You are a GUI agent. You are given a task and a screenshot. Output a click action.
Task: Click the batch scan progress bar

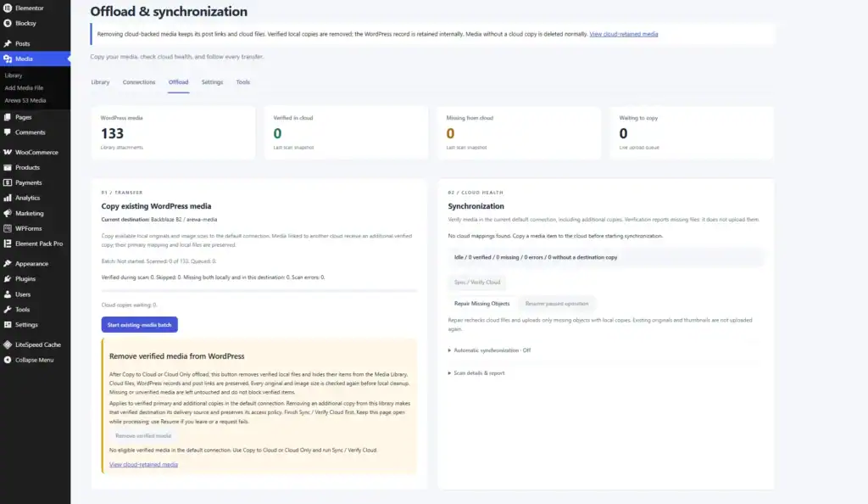click(259, 290)
